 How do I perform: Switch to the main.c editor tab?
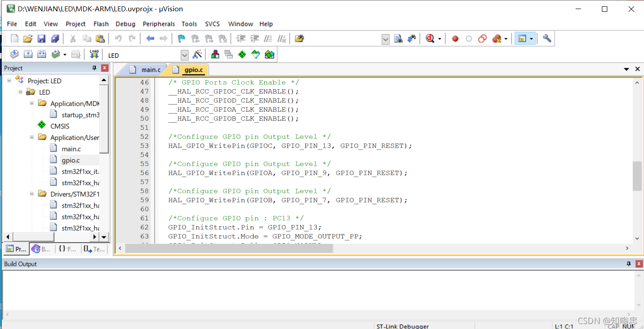[145, 70]
